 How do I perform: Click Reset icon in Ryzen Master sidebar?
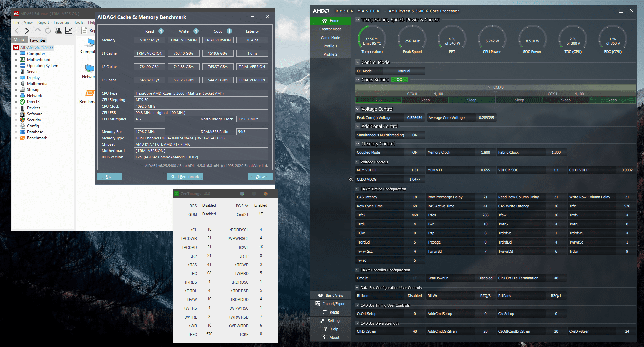point(324,312)
